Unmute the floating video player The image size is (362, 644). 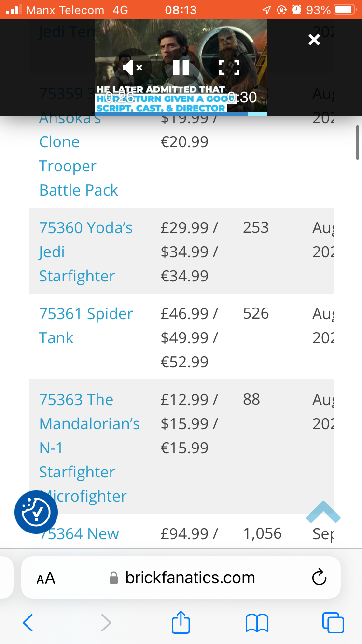point(132,68)
